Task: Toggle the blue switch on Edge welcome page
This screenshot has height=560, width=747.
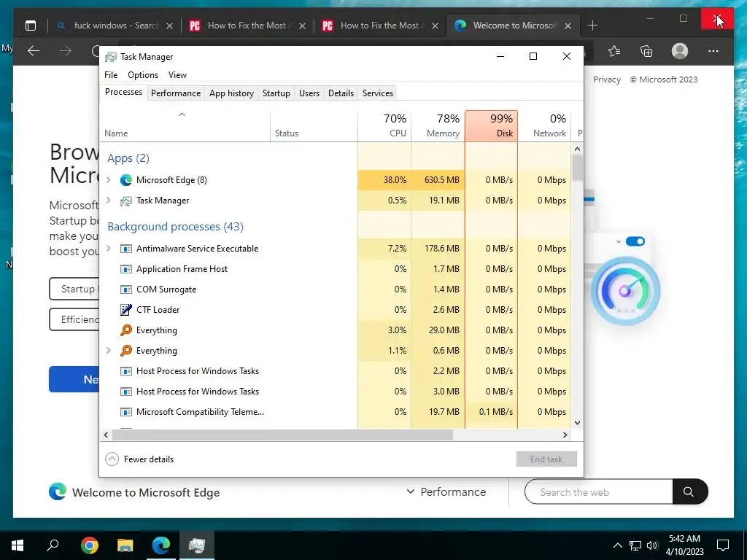Action: [635, 241]
